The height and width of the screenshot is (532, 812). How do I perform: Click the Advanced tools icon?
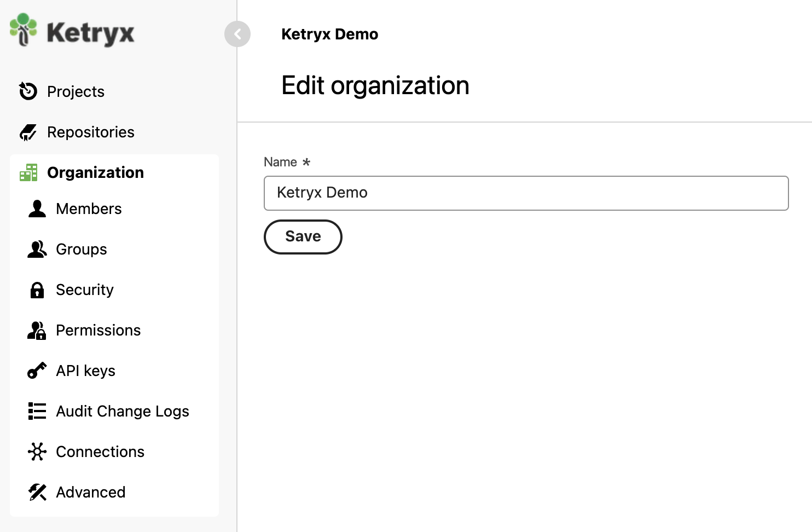(37, 492)
